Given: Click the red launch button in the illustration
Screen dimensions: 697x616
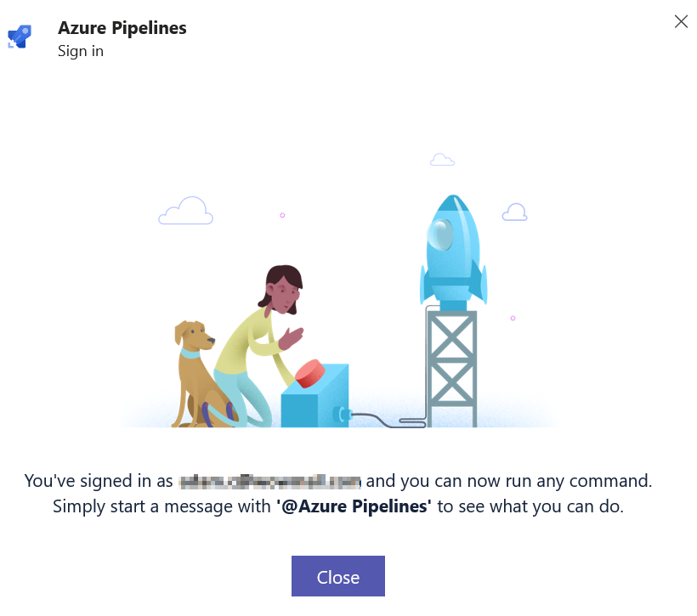Looking at the screenshot, I should [310, 373].
